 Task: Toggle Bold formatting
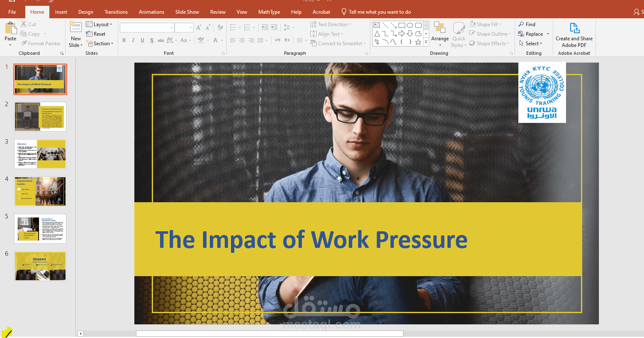point(124,40)
